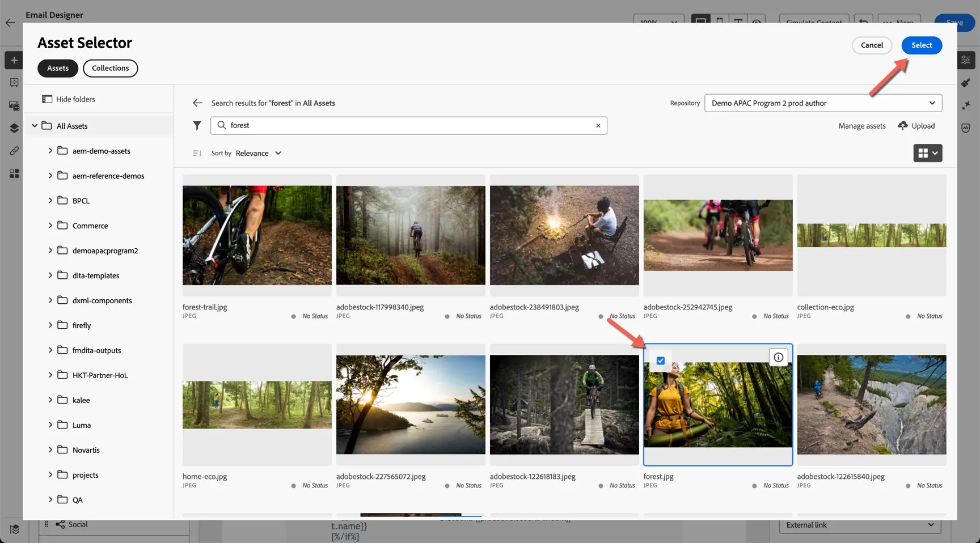Select the forest-trail.jpg thumbnail
This screenshot has height=543, width=980.
[257, 235]
